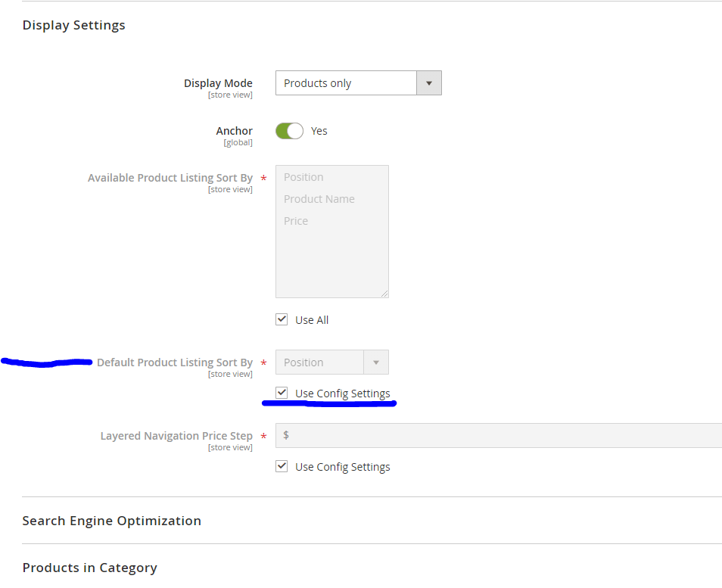
Task: Click the dropdown arrow on Default Product Listing Sort By
Action: (x=376, y=362)
